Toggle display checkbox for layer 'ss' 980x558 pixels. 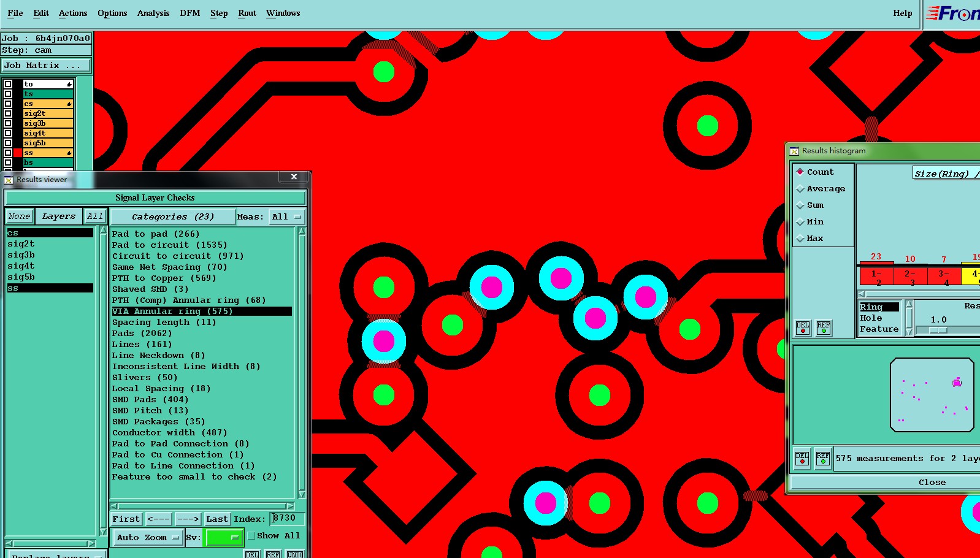click(8, 153)
